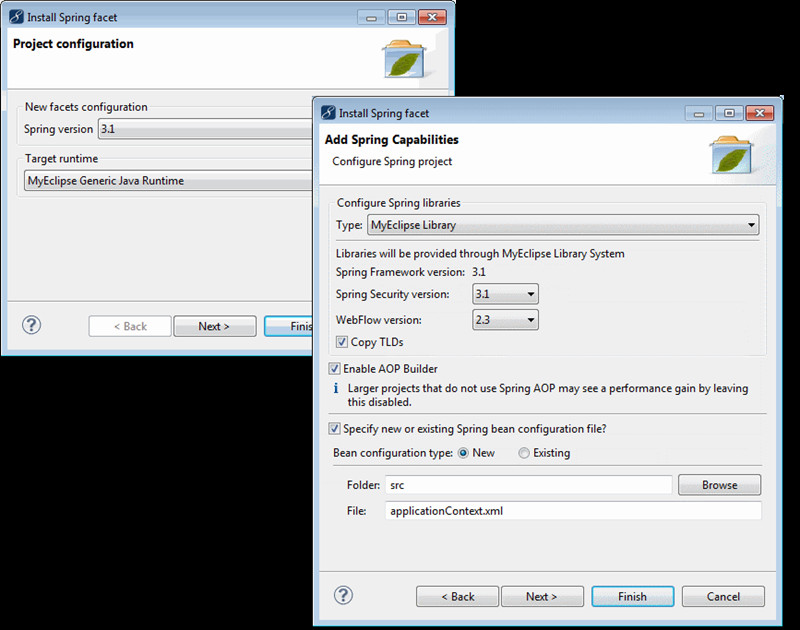
Task: Click the front Install Spring facet title icon
Action: [327, 113]
